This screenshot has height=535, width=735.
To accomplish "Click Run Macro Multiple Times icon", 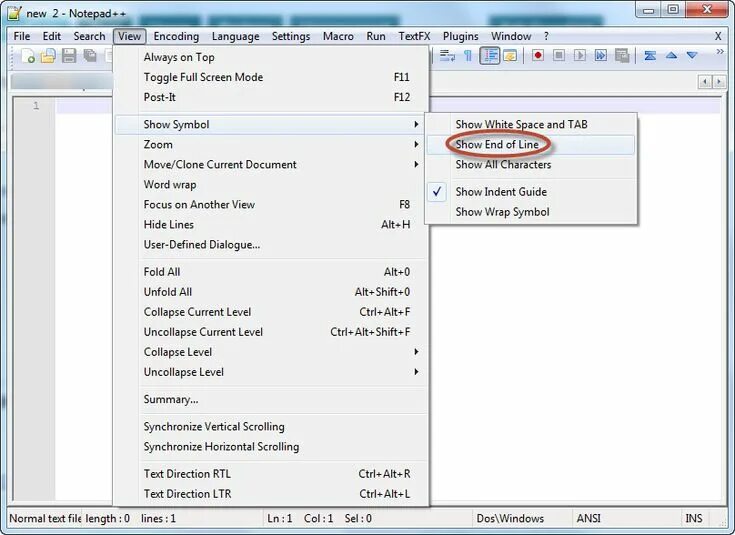I will coord(600,56).
